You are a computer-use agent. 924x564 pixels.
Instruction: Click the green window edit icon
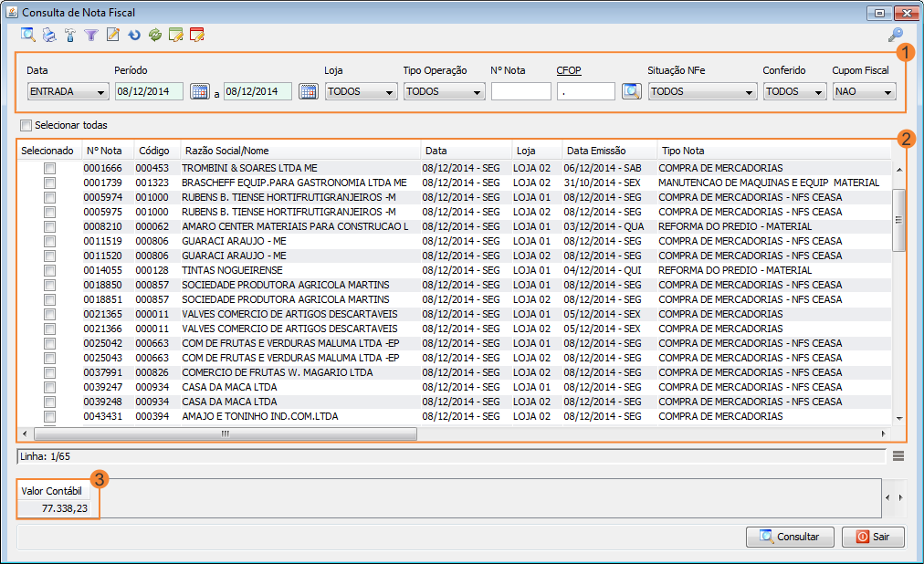point(175,35)
